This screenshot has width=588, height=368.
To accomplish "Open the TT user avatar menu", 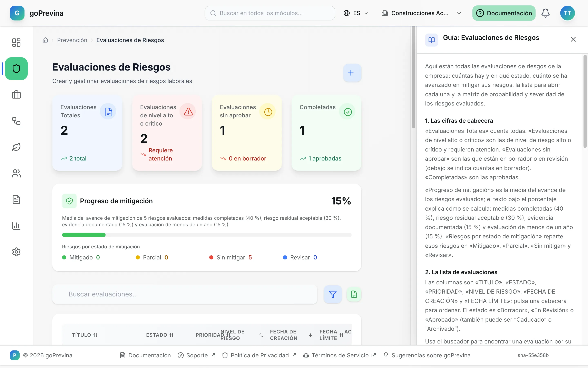I will [567, 13].
